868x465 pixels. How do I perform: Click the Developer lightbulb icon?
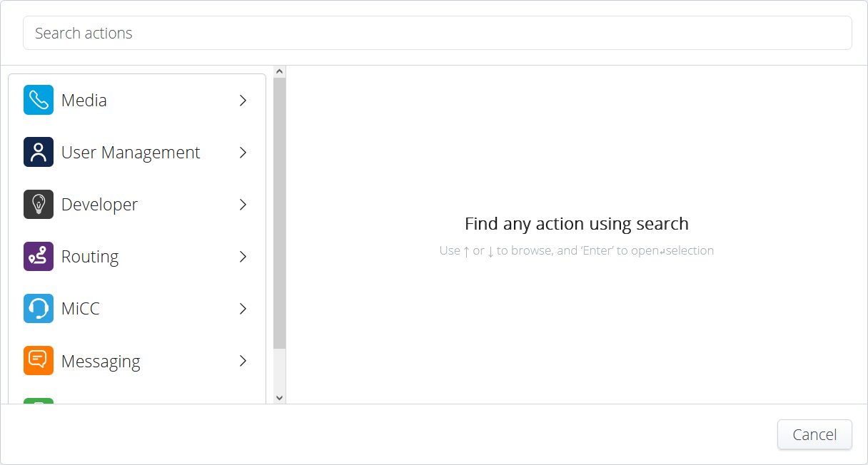39,205
